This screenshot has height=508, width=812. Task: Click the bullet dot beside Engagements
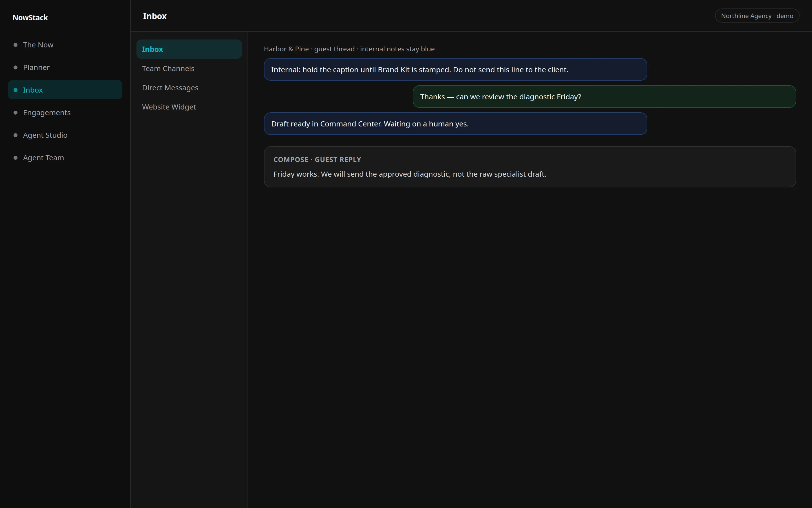tap(16, 113)
